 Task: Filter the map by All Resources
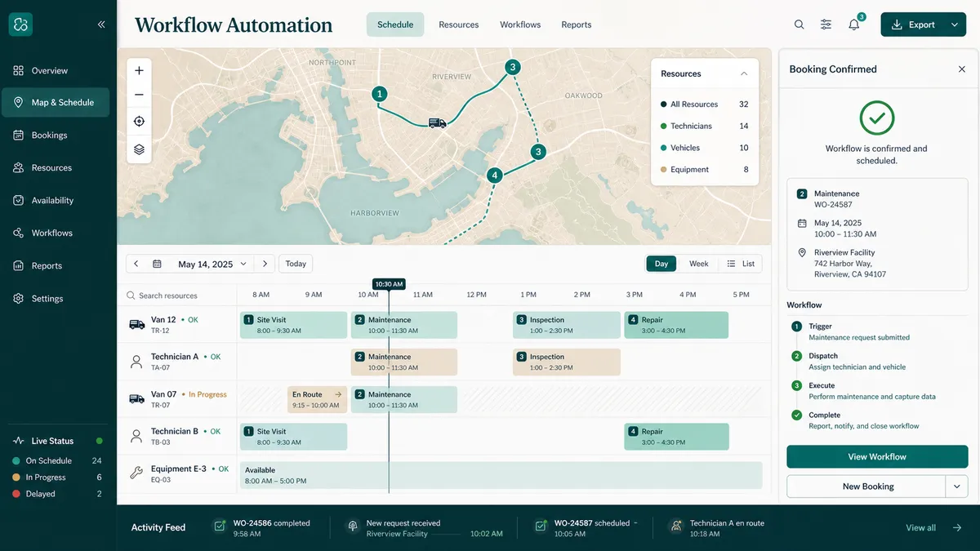coord(704,104)
